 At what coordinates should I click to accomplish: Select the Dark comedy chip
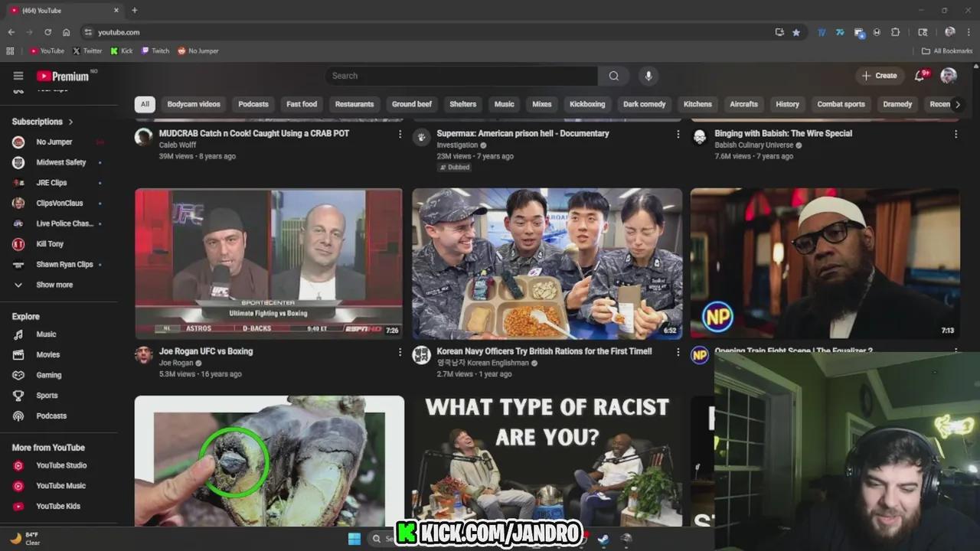point(644,104)
